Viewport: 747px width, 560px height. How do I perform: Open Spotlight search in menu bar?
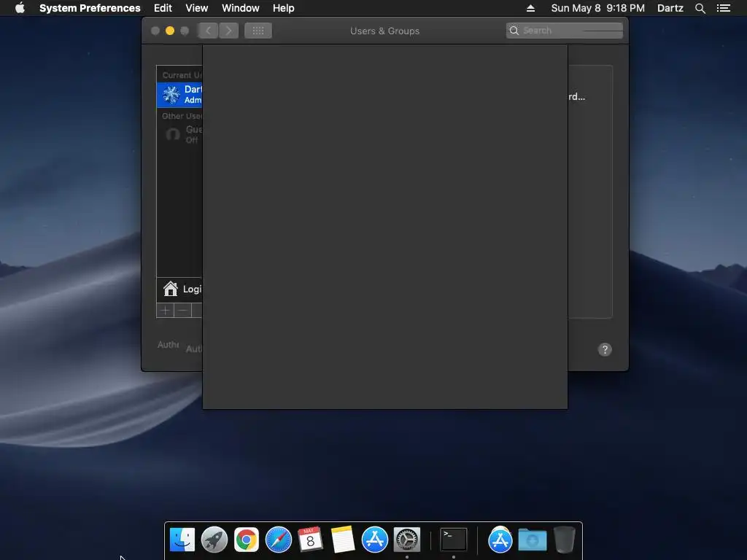point(700,8)
